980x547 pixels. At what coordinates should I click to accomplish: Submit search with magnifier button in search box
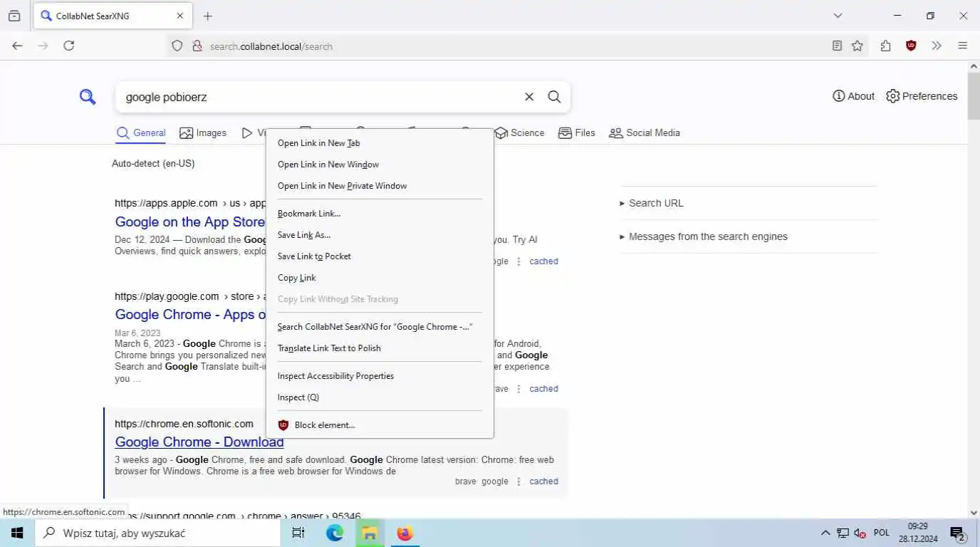tap(554, 97)
